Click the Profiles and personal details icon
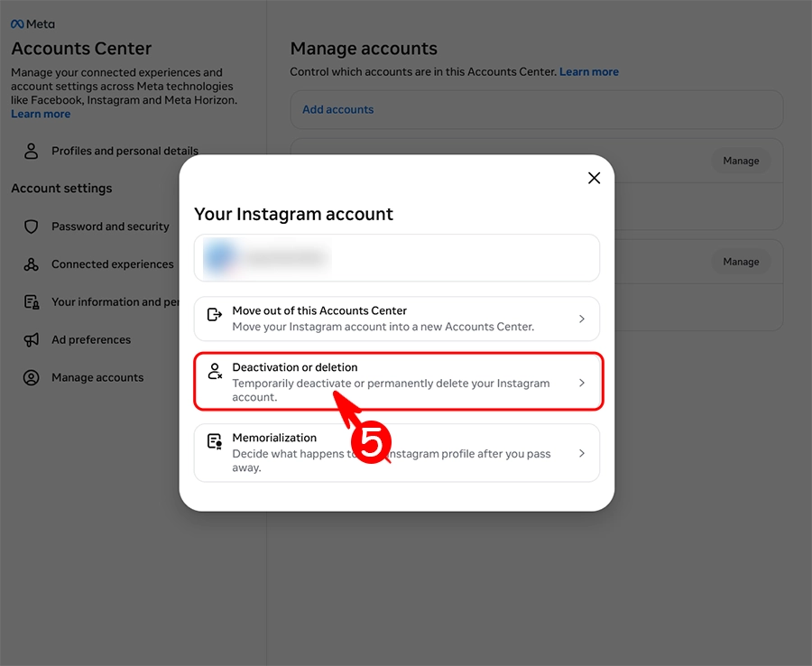 pyautogui.click(x=32, y=151)
